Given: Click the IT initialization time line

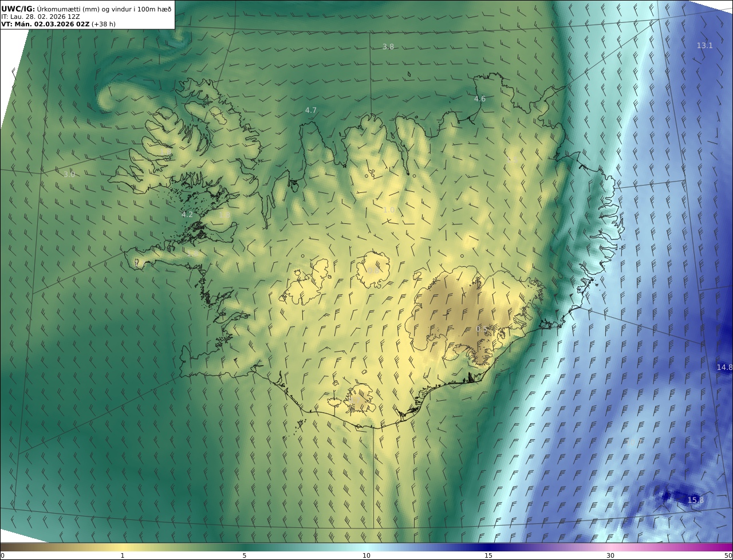Looking at the screenshot, I should (x=41, y=17).
